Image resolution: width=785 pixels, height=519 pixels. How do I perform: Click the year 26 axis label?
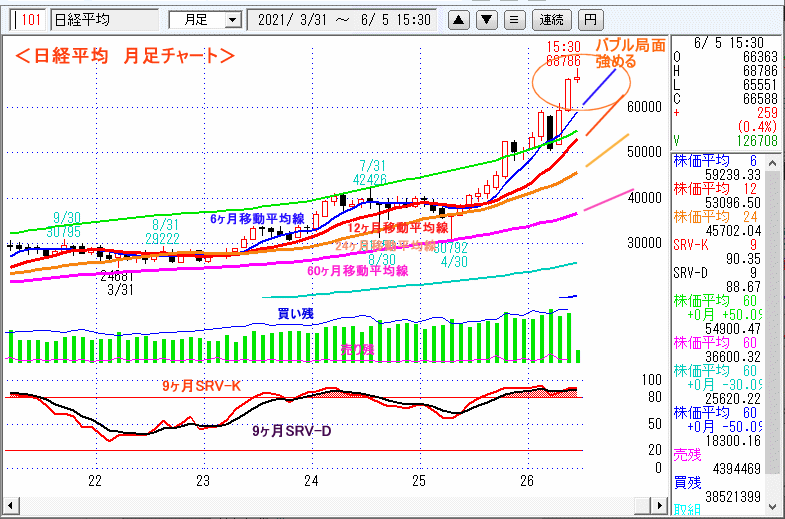(x=527, y=481)
